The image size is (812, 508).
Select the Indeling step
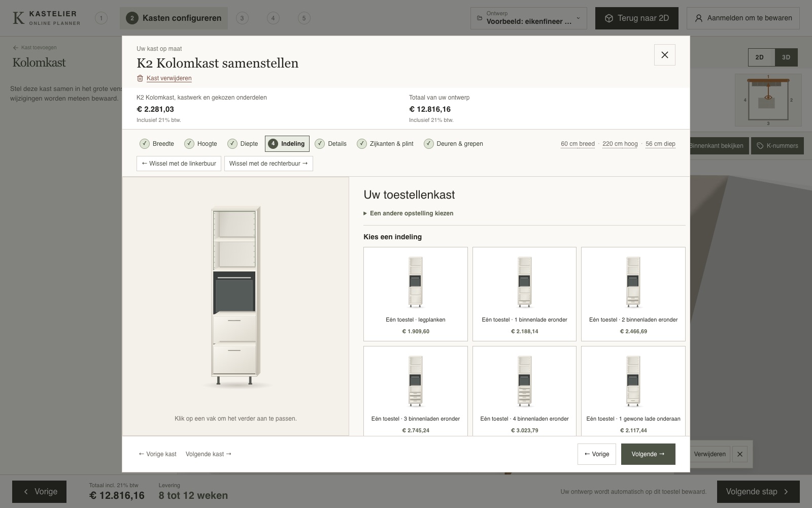(x=287, y=144)
